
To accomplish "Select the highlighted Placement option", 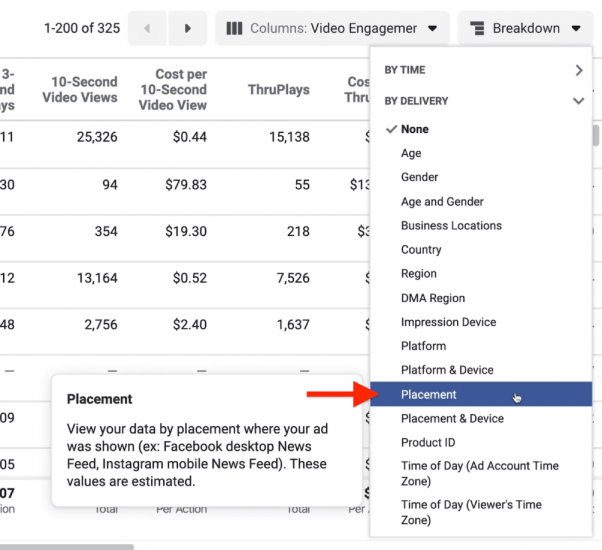I will pos(428,394).
